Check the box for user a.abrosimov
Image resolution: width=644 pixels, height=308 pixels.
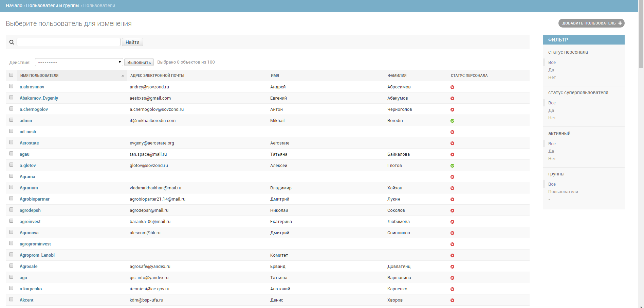[x=11, y=86]
